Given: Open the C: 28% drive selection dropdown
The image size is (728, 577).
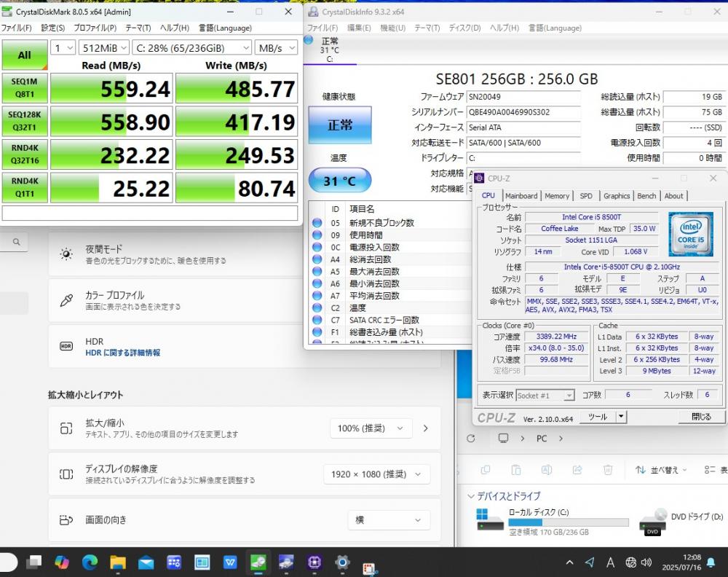Looking at the screenshot, I should tap(192, 48).
